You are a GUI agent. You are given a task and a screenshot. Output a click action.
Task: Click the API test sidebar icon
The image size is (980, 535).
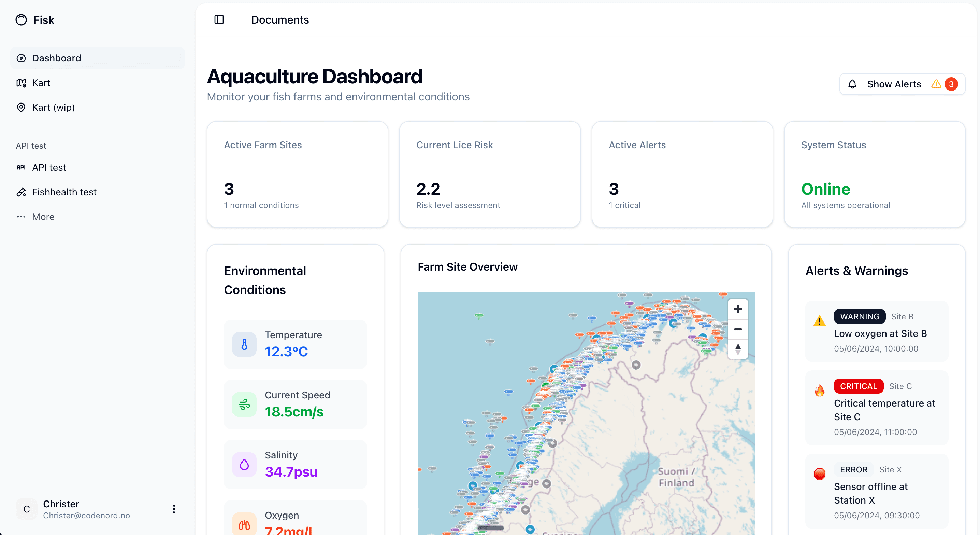coord(21,167)
